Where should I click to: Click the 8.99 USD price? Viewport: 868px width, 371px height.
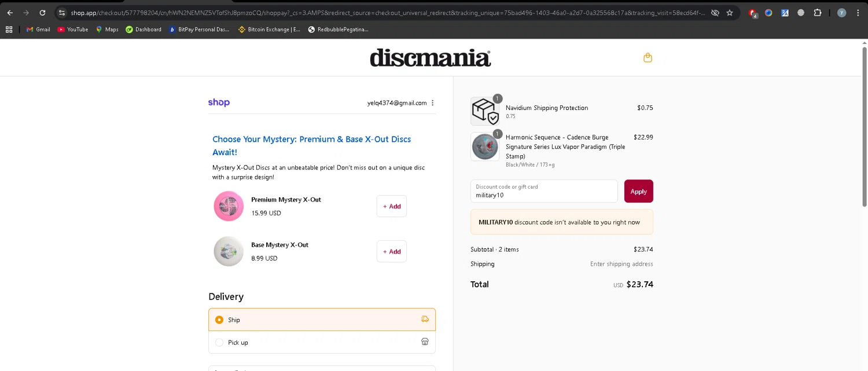pyautogui.click(x=264, y=258)
